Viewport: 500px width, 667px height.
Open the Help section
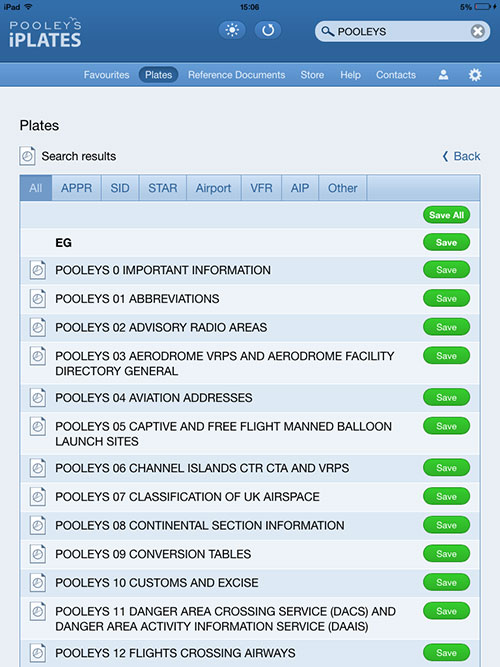point(350,75)
